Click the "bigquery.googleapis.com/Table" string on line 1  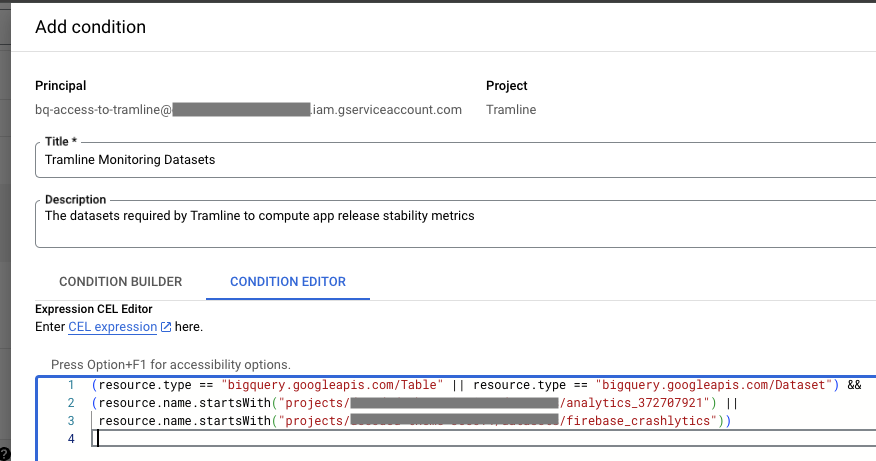point(332,385)
